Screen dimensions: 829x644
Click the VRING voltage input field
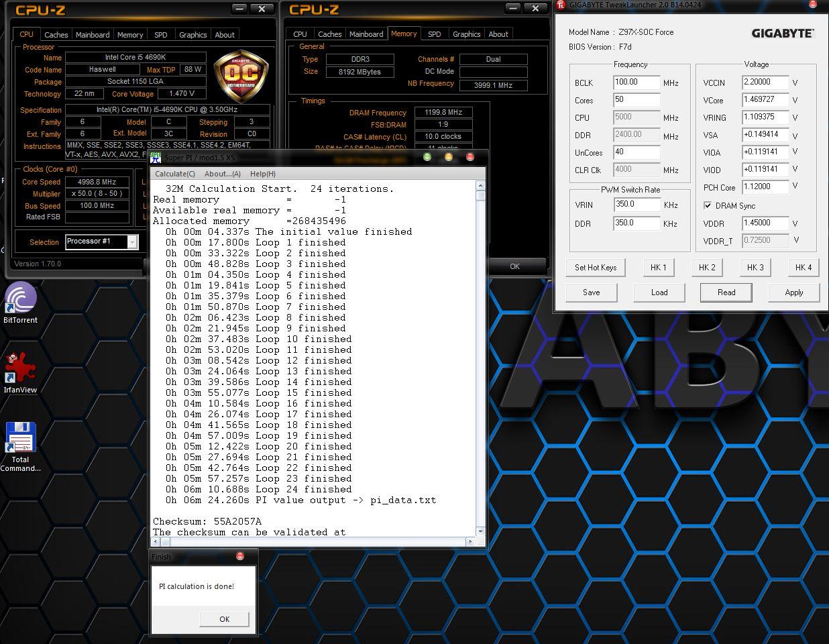pyautogui.click(x=765, y=117)
